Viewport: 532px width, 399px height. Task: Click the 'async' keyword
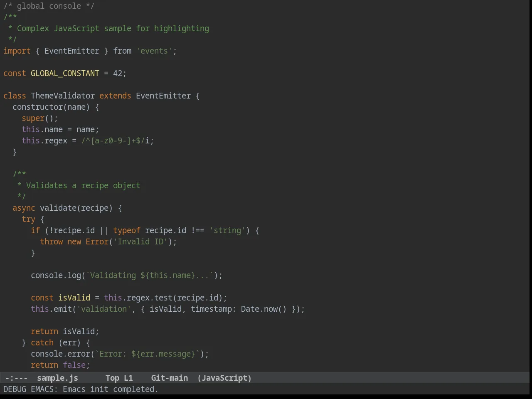coord(24,208)
